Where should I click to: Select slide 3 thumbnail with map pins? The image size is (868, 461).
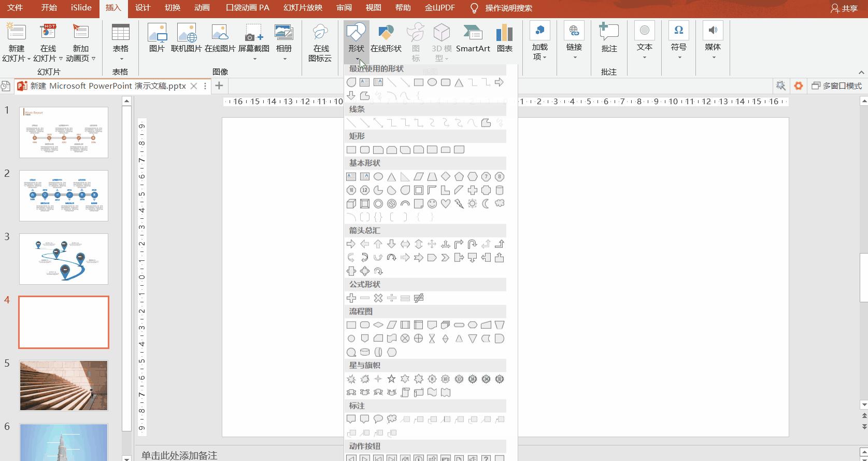pyautogui.click(x=64, y=259)
